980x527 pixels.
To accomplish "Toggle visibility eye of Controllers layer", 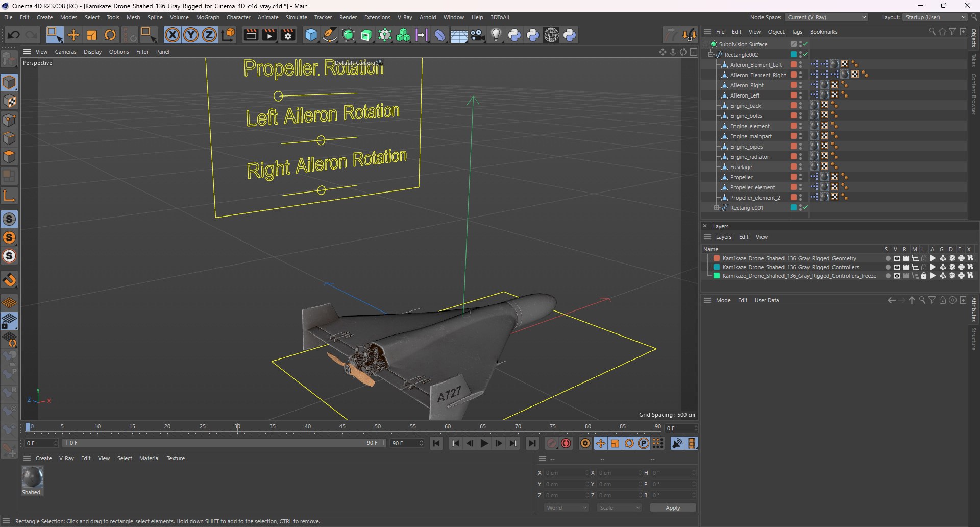I will pyautogui.click(x=897, y=267).
